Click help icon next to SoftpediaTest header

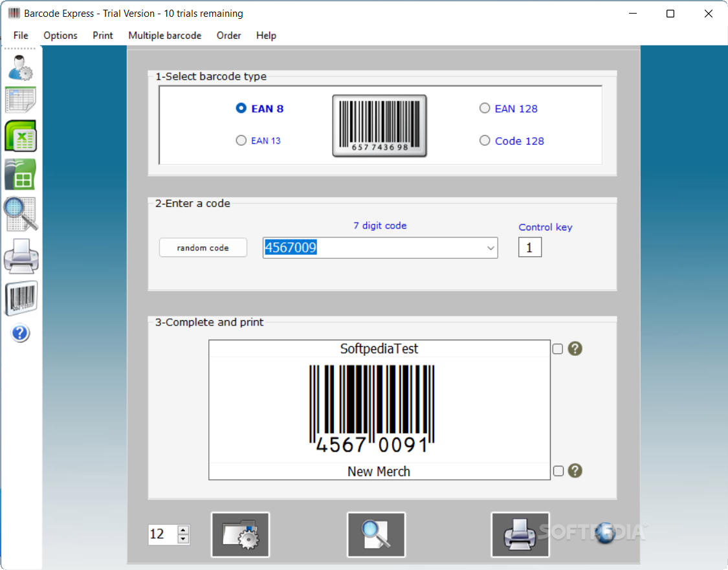[575, 349]
